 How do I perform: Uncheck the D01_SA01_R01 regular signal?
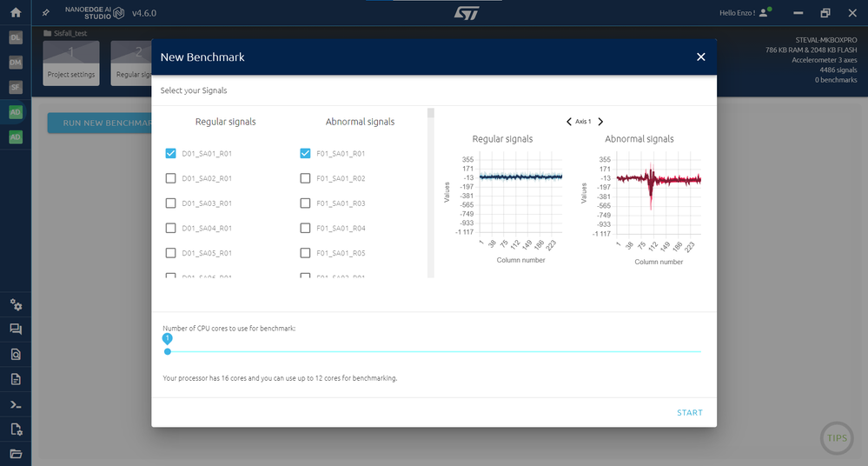(170, 154)
